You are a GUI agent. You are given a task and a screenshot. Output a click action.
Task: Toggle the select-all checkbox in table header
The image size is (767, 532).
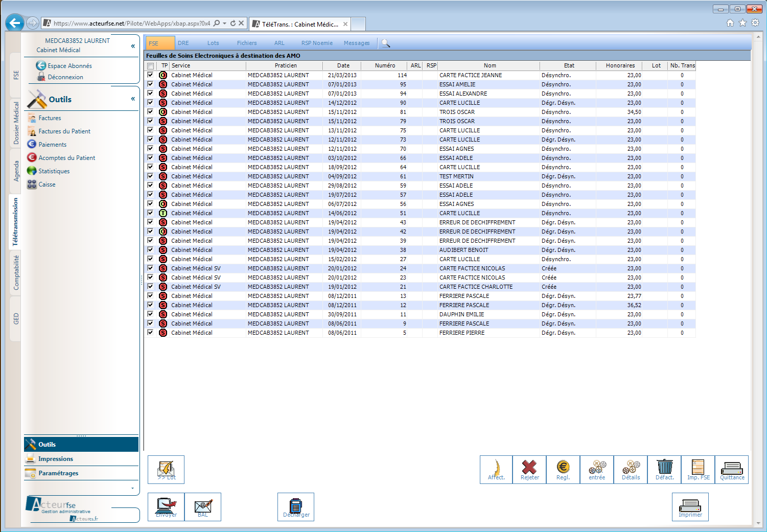(x=150, y=66)
